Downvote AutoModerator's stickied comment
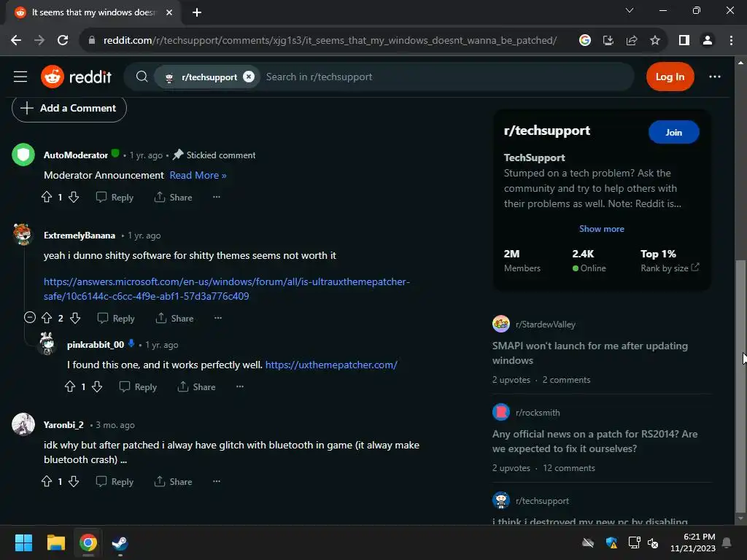Screen dimensions: 747x560 coord(74,197)
